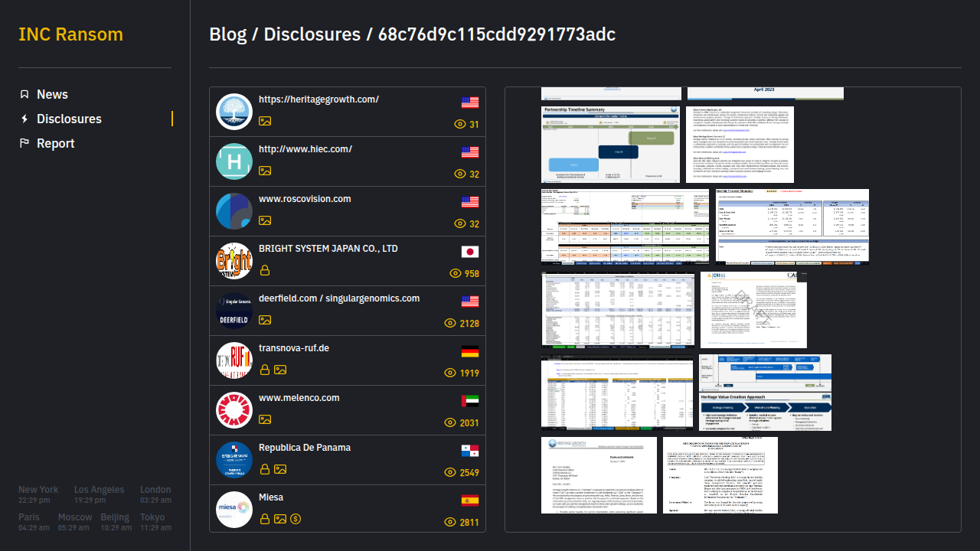Open Heritage Growth letter thumbnail

[x=599, y=475]
